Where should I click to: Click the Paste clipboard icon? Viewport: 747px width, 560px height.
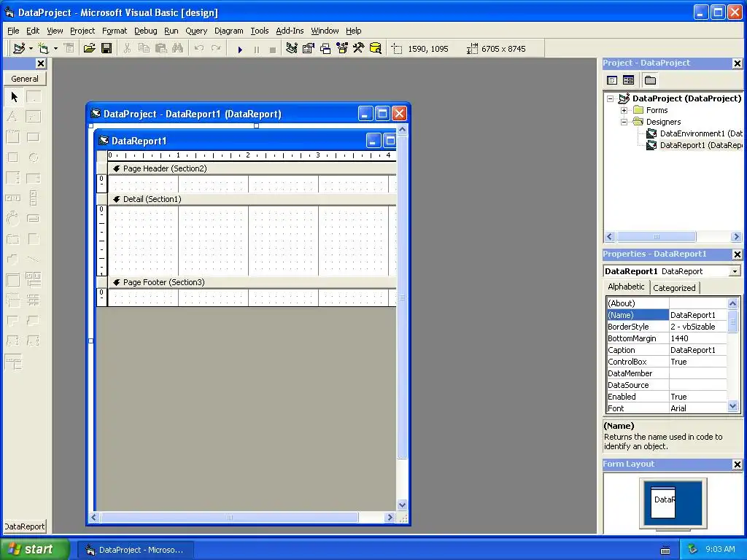point(160,48)
